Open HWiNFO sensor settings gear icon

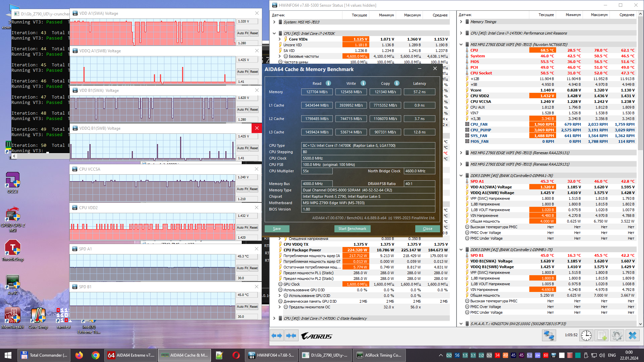pos(617,335)
